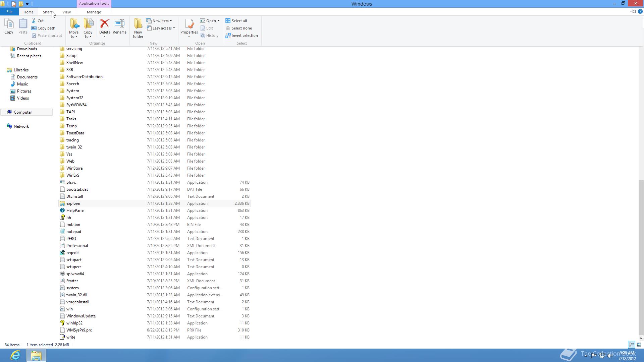Select the System32 folder icon

(x=62, y=98)
